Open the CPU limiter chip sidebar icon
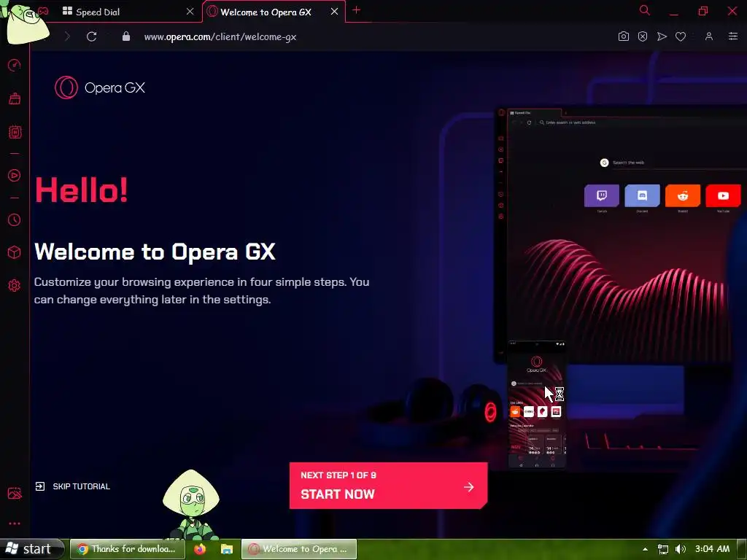 15,132
